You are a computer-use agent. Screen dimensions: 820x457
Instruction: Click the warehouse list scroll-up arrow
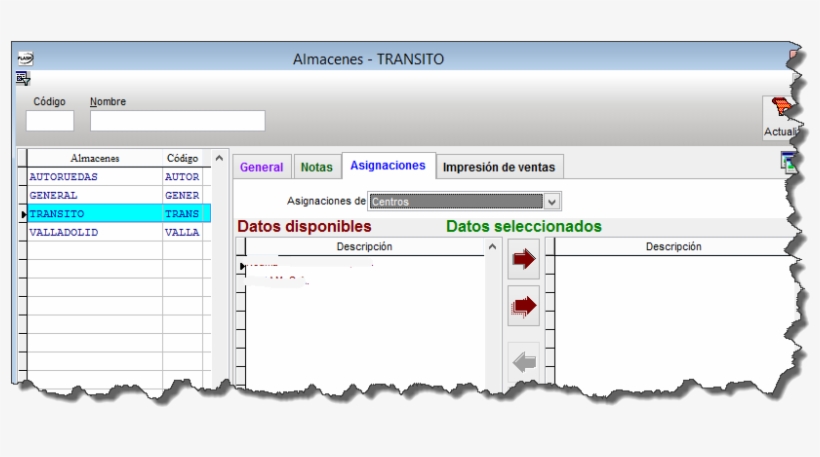coord(219,158)
